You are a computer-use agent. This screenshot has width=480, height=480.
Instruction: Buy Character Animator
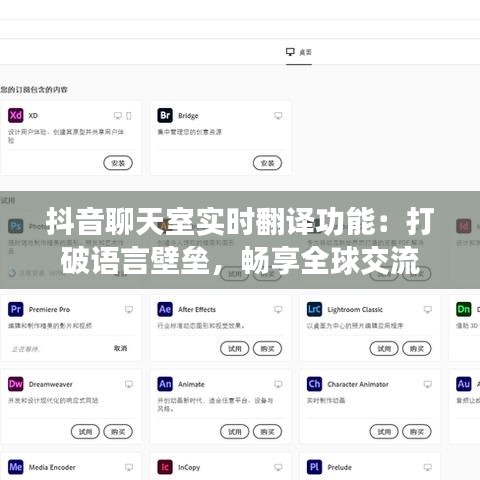(417, 432)
